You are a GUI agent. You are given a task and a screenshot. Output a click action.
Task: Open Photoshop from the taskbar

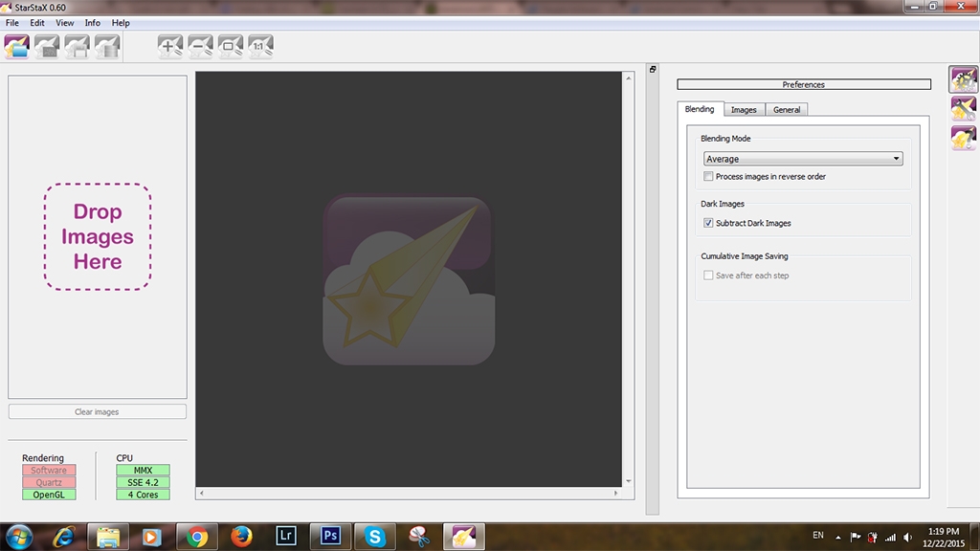pos(330,536)
